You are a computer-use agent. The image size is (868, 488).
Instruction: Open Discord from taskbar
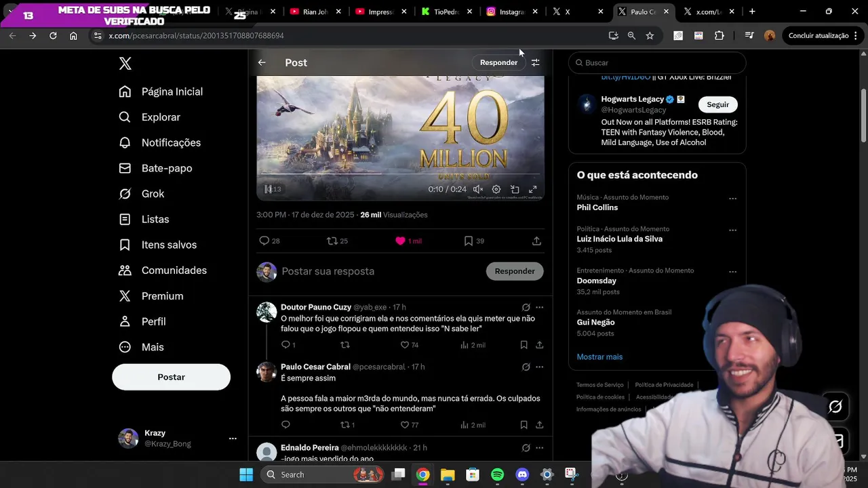pos(522,474)
